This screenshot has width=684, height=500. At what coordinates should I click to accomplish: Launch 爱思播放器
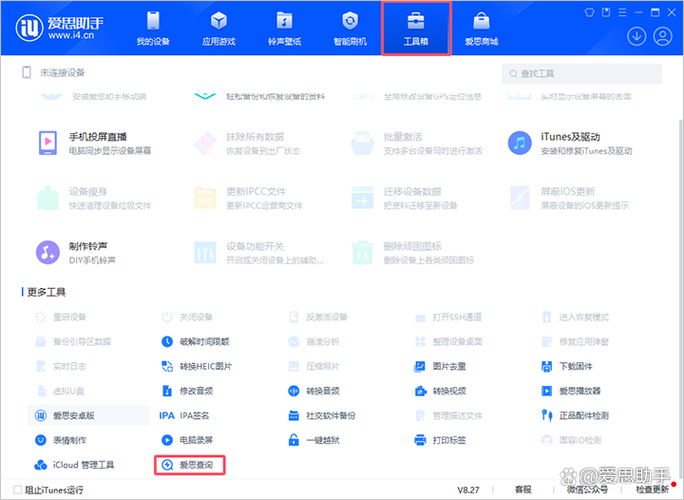[x=571, y=391]
